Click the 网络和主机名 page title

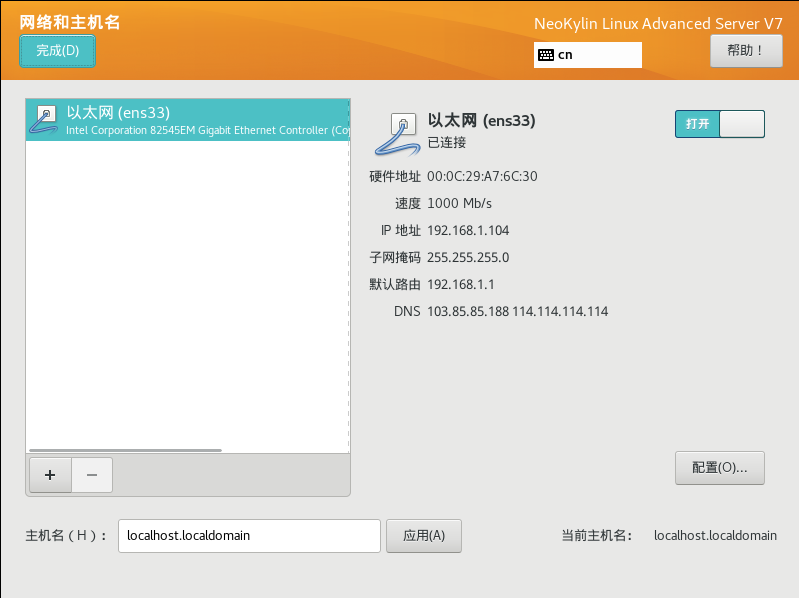click(x=70, y=22)
